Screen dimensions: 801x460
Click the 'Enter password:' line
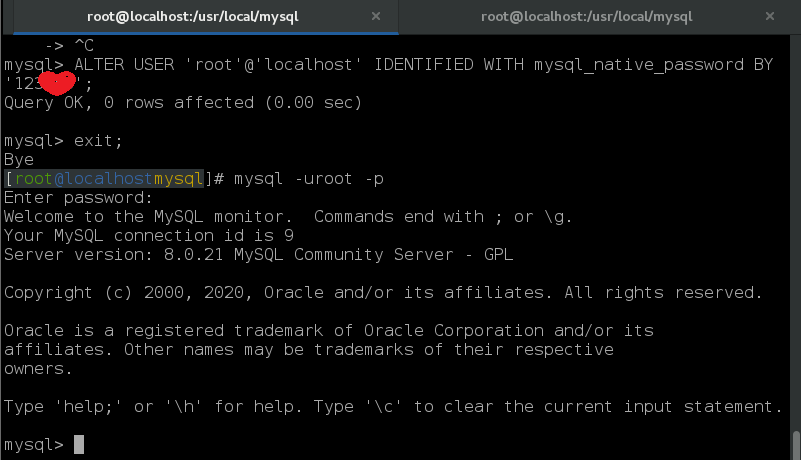click(79, 197)
